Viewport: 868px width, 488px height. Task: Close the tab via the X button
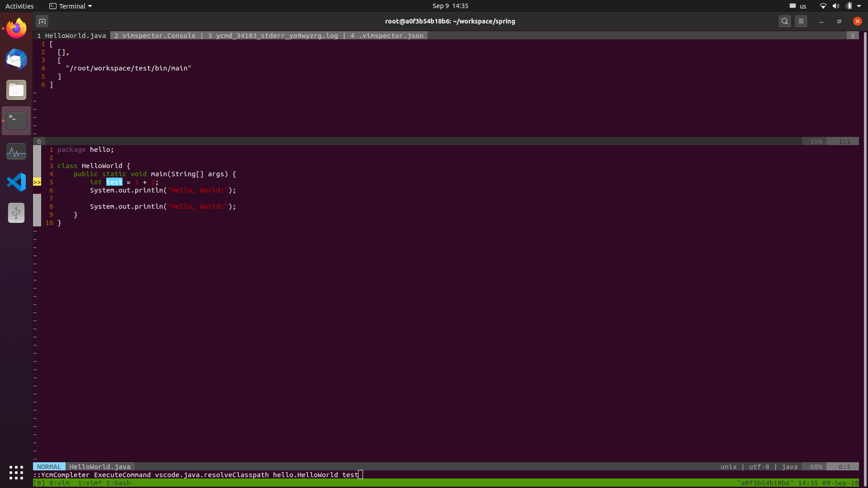click(853, 35)
